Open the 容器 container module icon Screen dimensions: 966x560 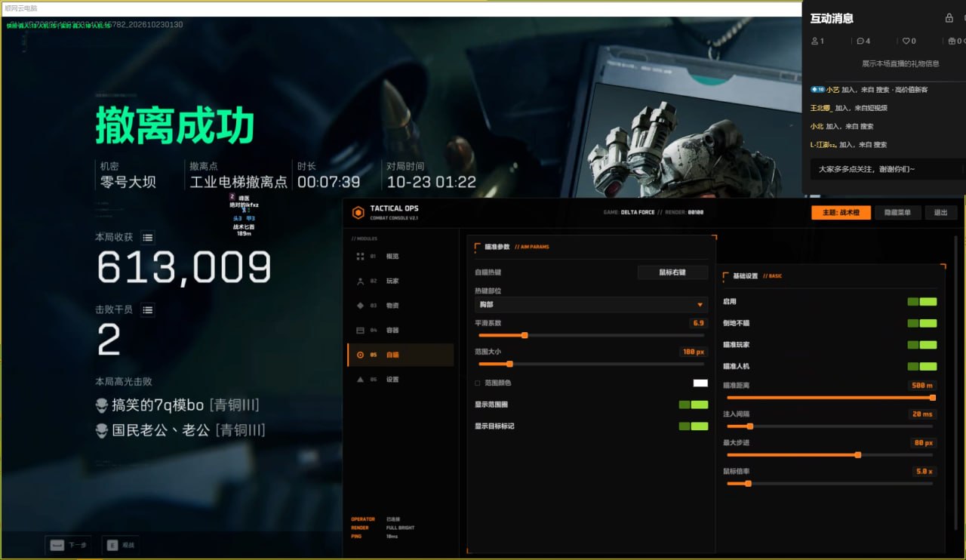click(360, 331)
